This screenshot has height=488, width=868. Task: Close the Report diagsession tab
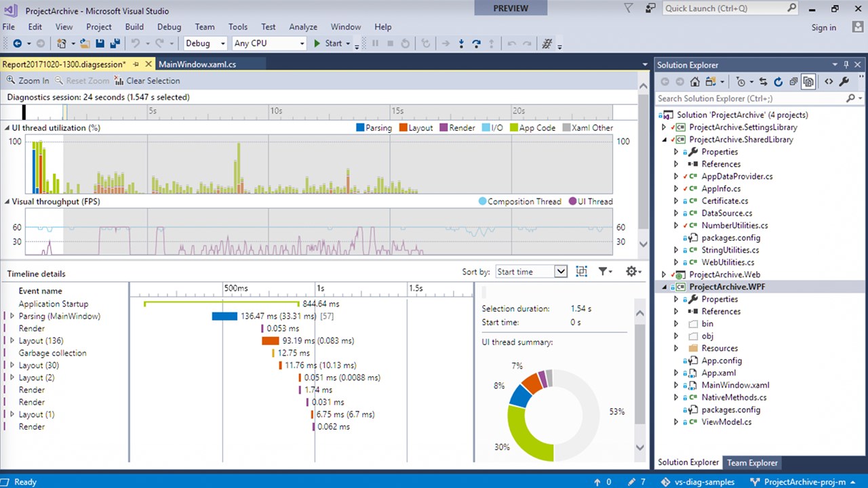[x=147, y=64]
